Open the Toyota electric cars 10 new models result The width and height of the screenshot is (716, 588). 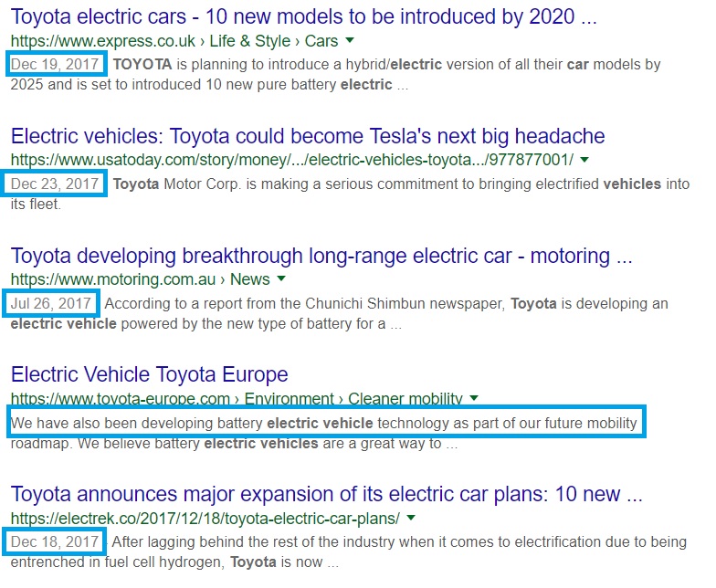[x=303, y=17]
